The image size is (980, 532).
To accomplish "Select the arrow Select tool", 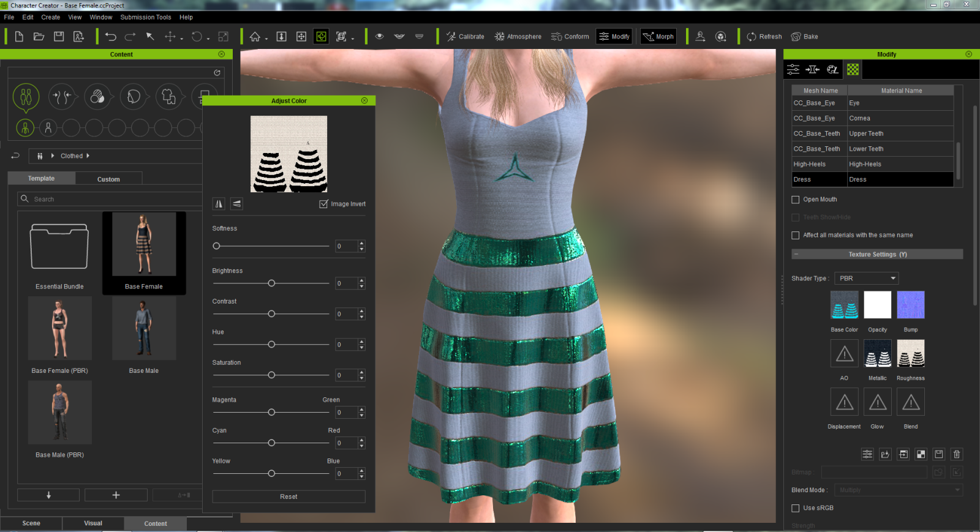I will [x=150, y=37].
